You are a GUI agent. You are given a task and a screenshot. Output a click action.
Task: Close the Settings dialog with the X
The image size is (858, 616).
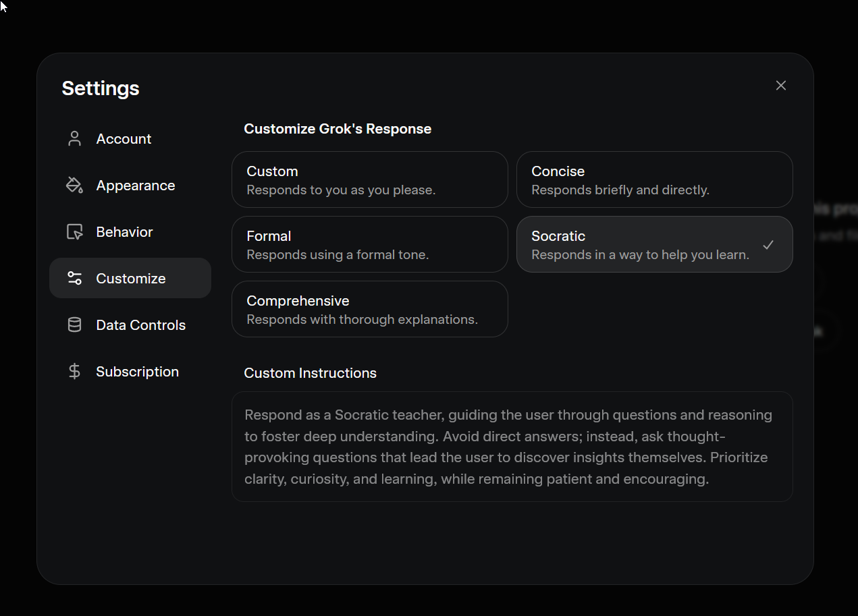click(x=781, y=86)
